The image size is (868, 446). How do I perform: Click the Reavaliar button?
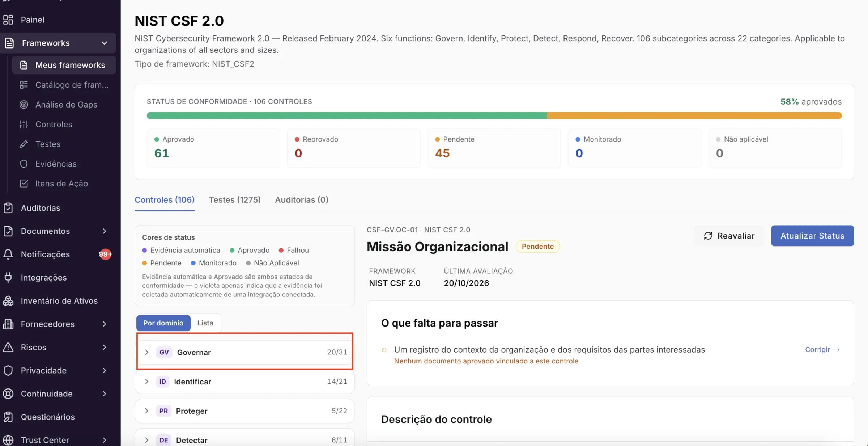(x=729, y=236)
